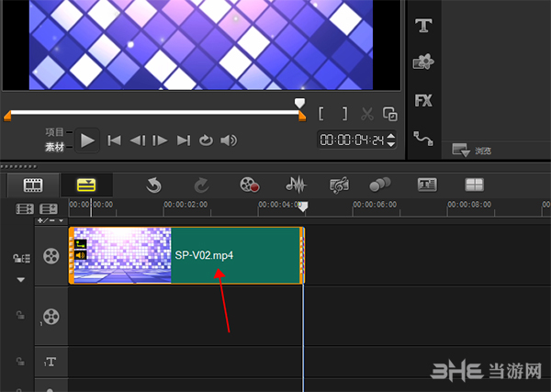This screenshot has width=551, height=392.
Task: Open the Sound Mixer
Action: (x=296, y=185)
